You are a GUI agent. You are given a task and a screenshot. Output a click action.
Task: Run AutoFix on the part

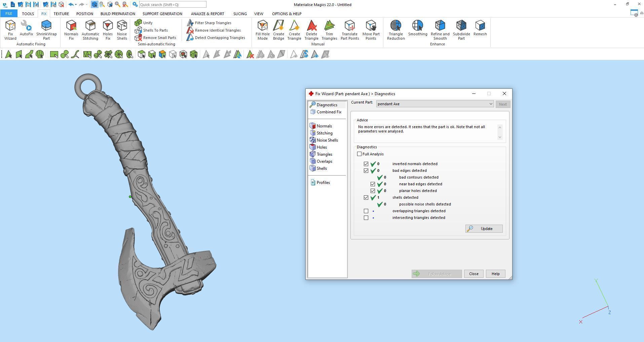26,28
